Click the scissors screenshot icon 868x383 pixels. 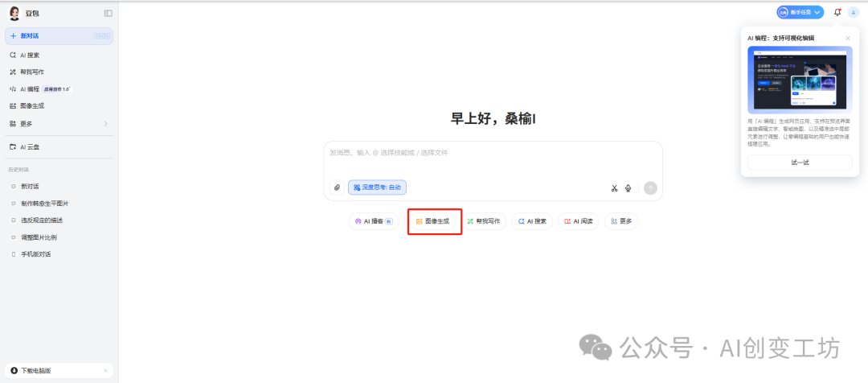(x=614, y=188)
